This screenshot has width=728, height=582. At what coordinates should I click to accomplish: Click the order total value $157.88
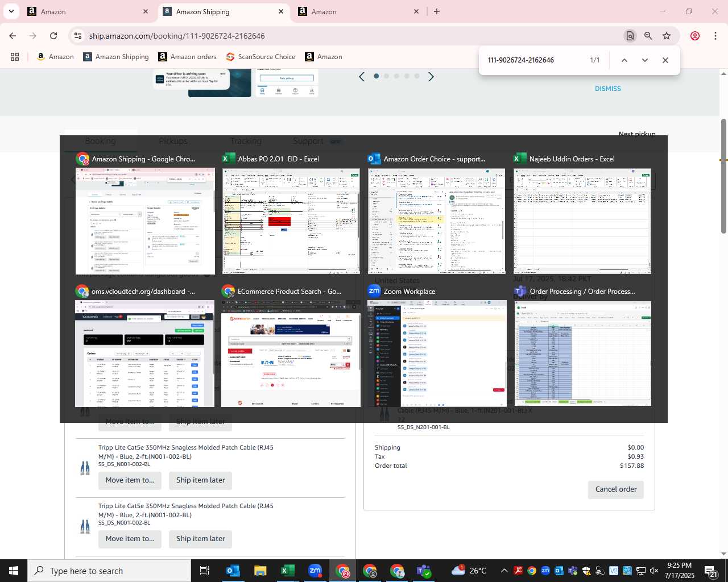(x=631, y=465)
